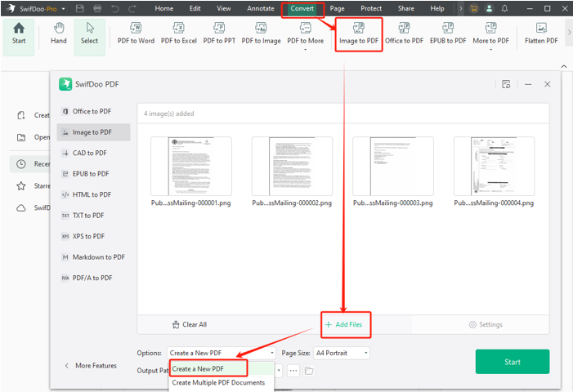Click Image to PDF ribbon tool
573x392 pixels.
point(359,33)
